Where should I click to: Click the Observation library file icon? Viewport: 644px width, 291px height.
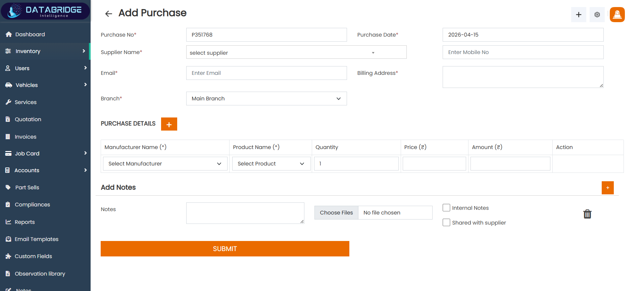[8, 274]
